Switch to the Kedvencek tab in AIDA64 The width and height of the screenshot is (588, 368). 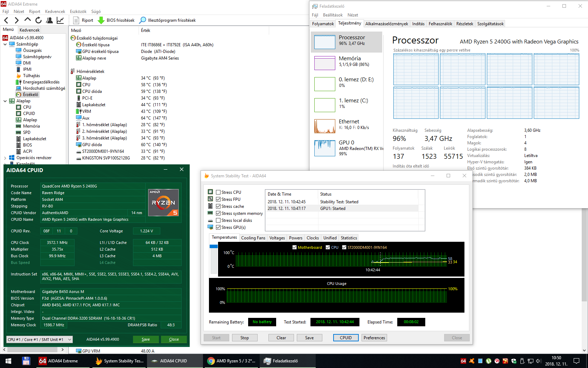pos(30,30)
